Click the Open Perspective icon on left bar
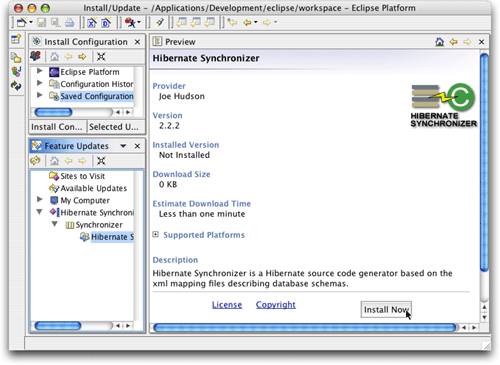 click(16, 39)
